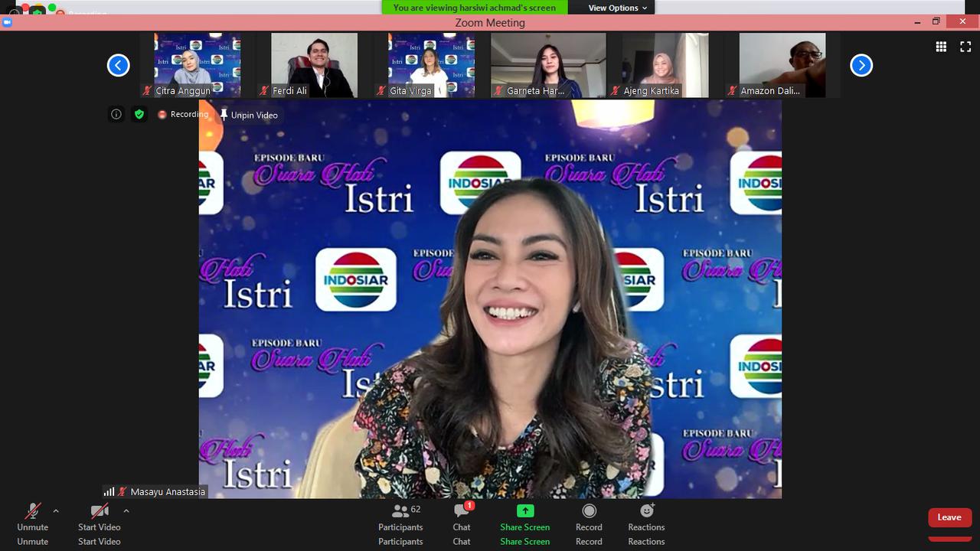
Task: Click the green Share Screen icon
Action: [524, 511]
